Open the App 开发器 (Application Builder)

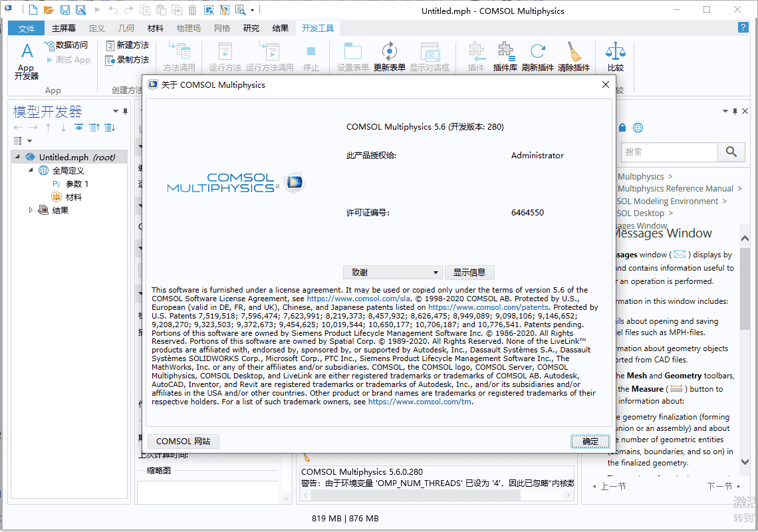26,61
